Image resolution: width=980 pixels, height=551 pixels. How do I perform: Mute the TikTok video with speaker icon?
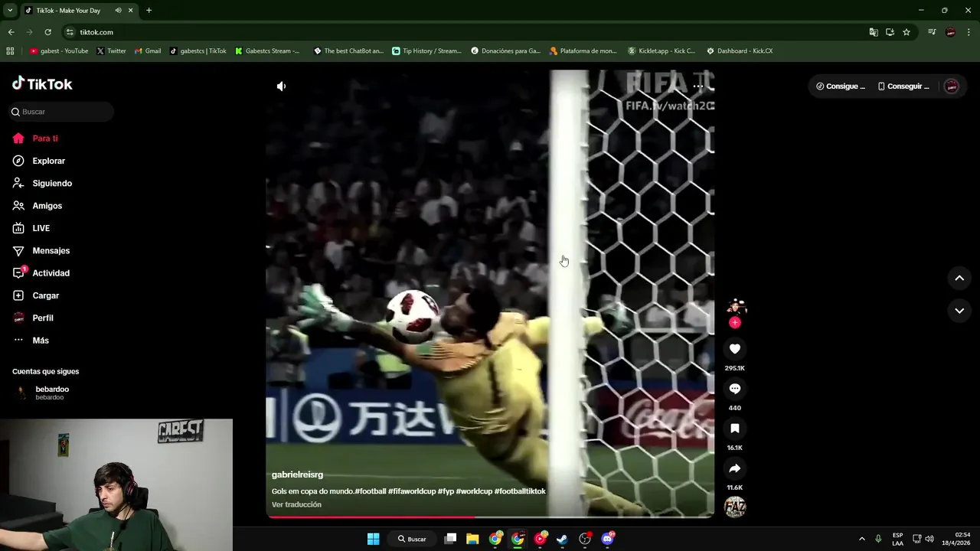point(281,86)
